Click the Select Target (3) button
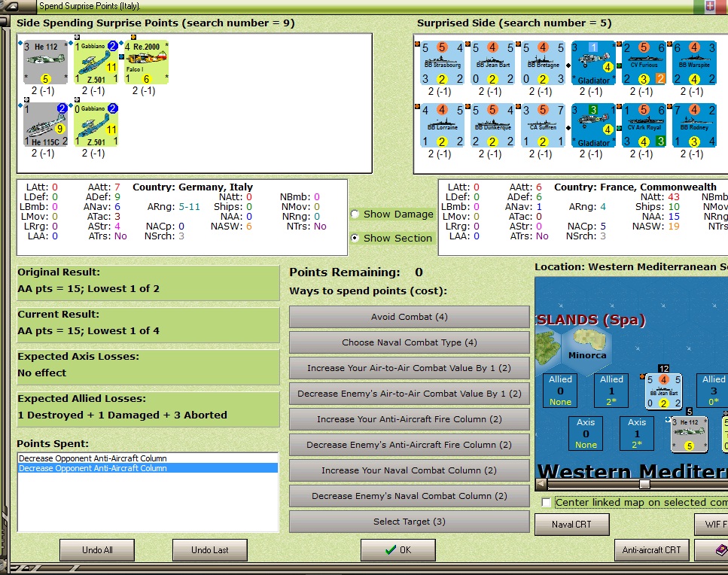This screenshot has width=728, height=575. [x=409, y=522]
